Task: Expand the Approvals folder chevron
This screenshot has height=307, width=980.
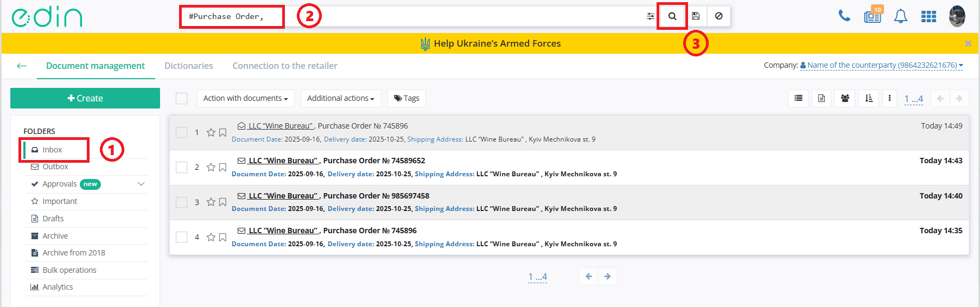Action: [141, 184]
